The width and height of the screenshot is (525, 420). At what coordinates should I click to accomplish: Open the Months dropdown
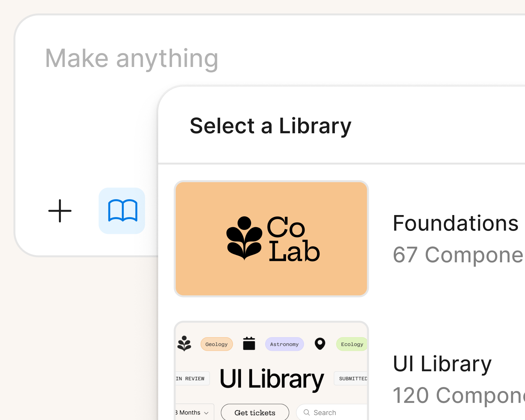[192, 412]
